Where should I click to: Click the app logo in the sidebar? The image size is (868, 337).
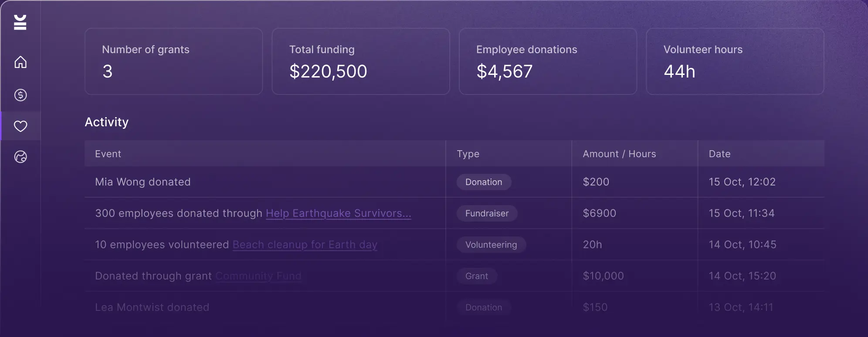(20, 22)
